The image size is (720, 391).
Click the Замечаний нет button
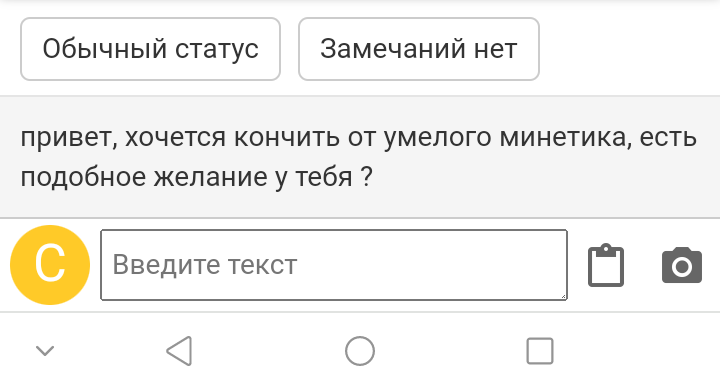click(x=419, y=49)
